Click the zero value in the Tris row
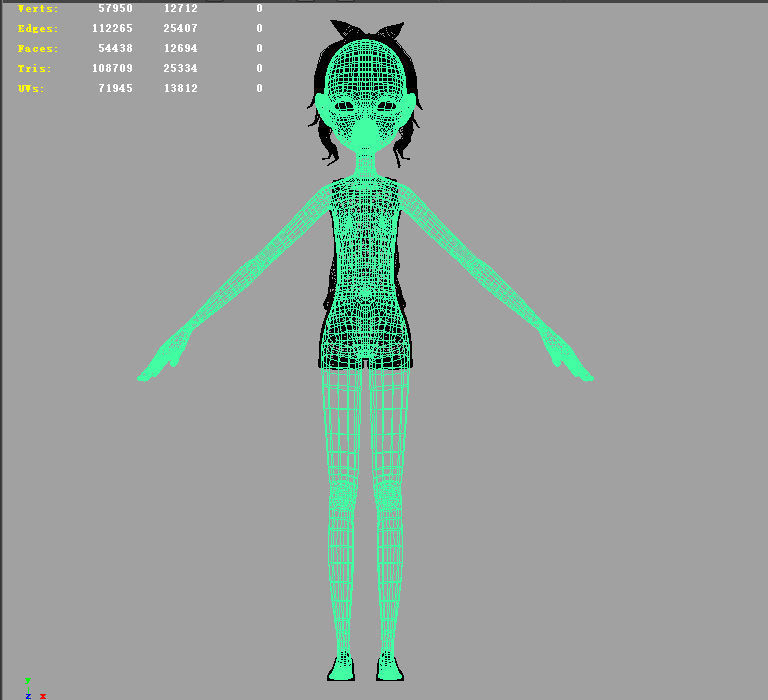Image resolution: width=768 pixels, height=700 pixels. [x=259, y=68]
